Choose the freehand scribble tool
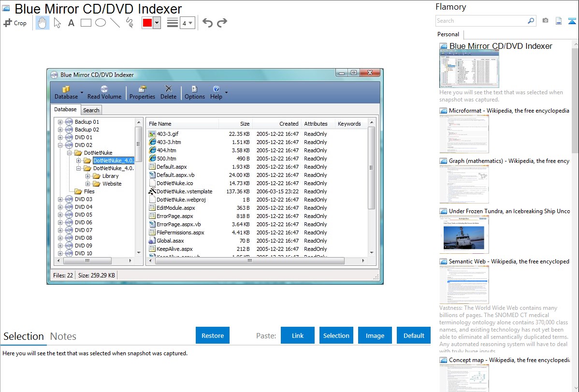The image size is (579, 392). 130,23
